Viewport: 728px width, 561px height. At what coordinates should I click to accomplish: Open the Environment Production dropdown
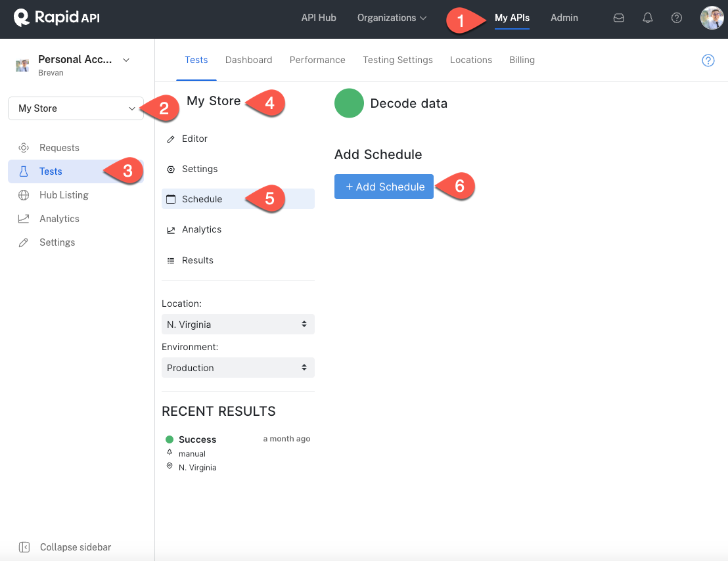tap(238, 367)
